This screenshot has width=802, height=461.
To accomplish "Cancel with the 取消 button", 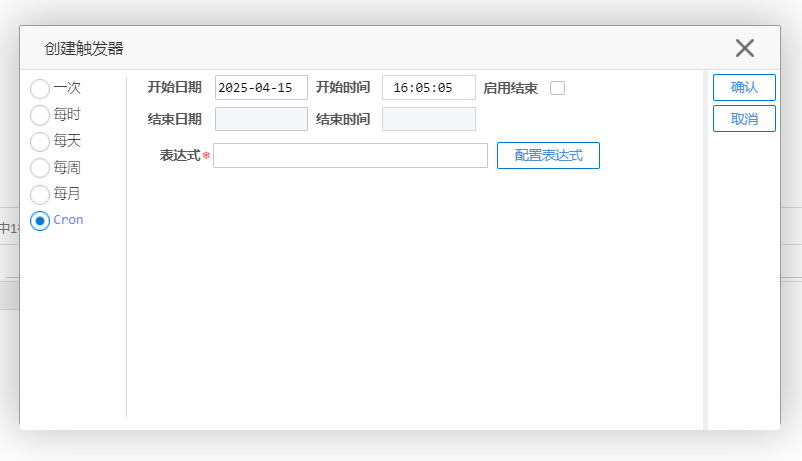I will (x=744, y=119).
